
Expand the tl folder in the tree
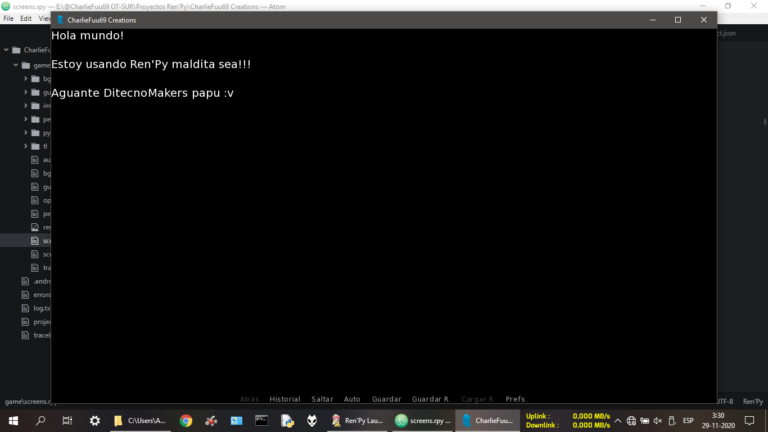pos(25,146)
